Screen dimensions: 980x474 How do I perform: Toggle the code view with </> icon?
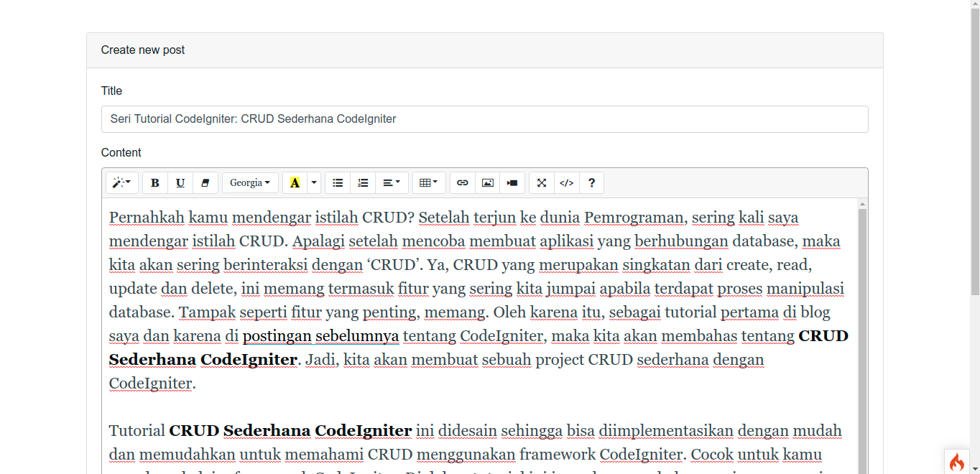click(x=566, y=182)
